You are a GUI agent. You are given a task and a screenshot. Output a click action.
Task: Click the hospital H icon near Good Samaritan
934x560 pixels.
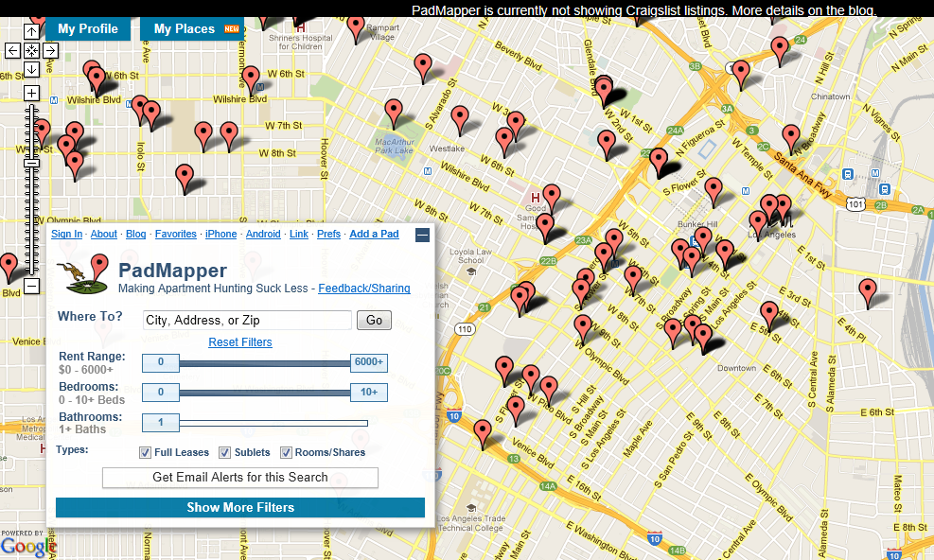[x=535, y=197]
